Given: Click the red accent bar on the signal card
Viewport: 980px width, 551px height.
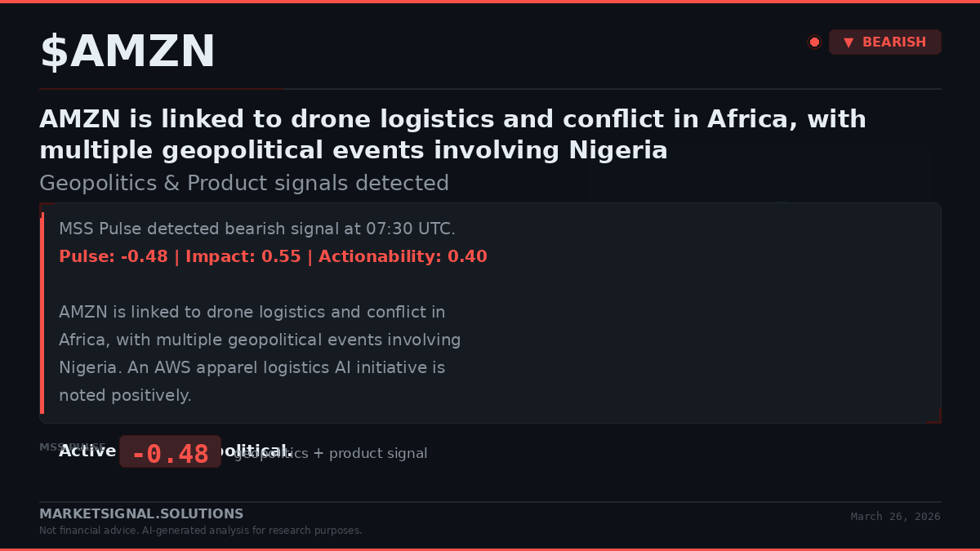Looking at the screenshot, I should tap(42, 313).
